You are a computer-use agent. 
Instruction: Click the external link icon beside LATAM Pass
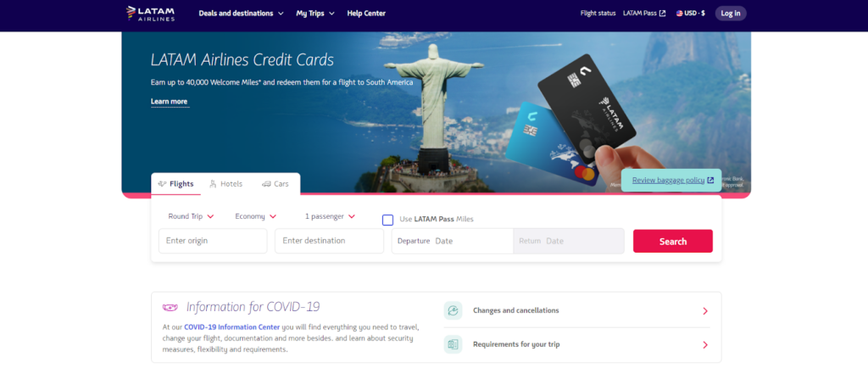662,14
